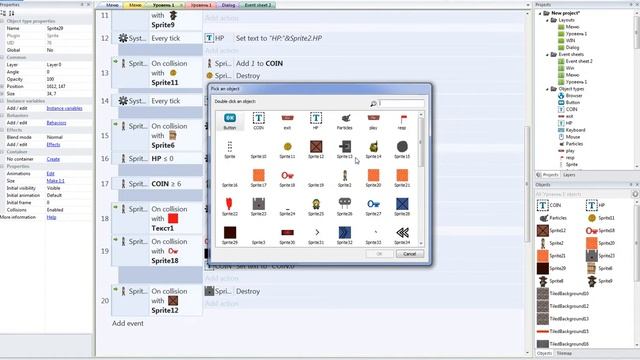Viewport: 640px width, 360px height.
Task: Select Sprite18 red key in picker
Action: click(x=287, y=178)
